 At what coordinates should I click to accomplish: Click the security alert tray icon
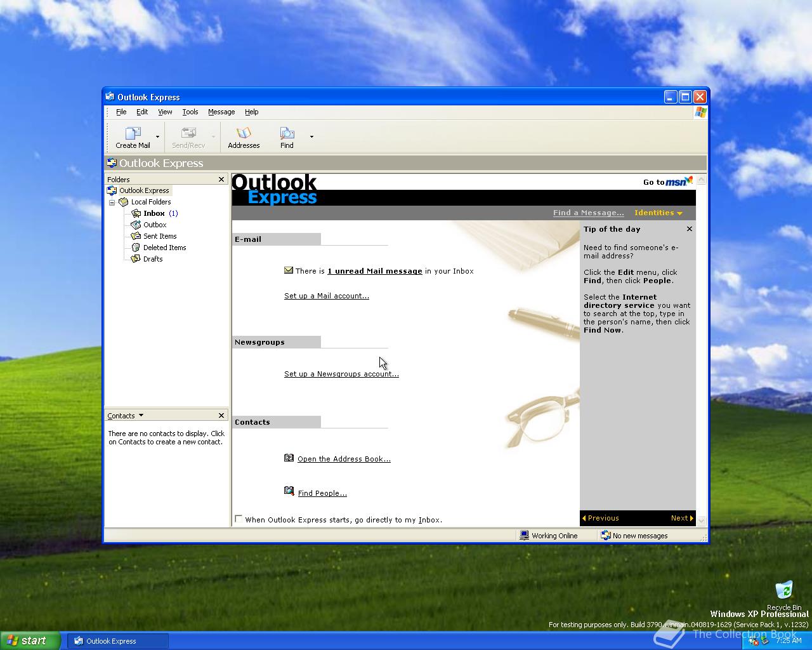point(754,641)
